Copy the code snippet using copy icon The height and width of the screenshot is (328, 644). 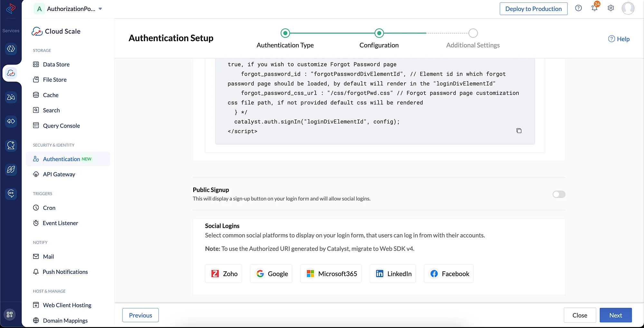pyautogui.click(x=519, y=130)
